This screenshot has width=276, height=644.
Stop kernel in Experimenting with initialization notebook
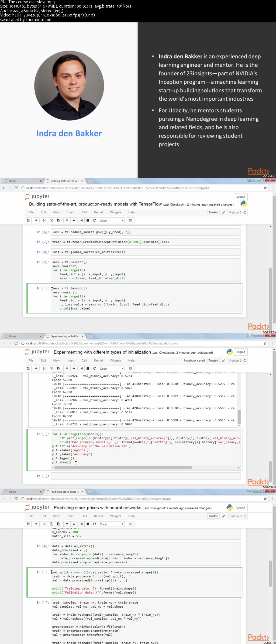(x=88, y=368)
